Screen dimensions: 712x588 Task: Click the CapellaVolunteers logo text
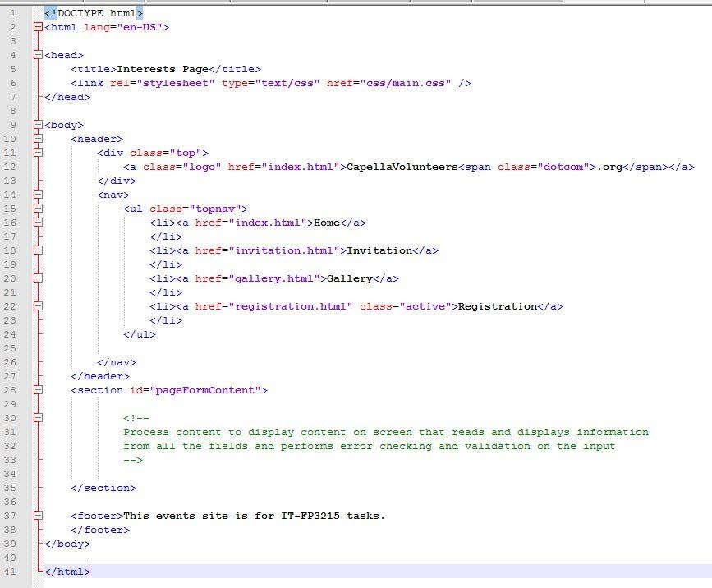coord(402,167)
